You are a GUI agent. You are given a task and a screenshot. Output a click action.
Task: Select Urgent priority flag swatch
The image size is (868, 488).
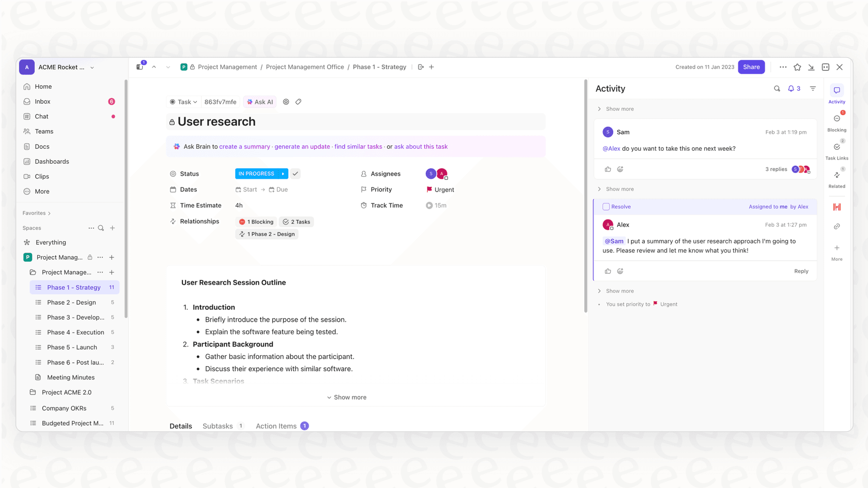(x=429, y=190)
